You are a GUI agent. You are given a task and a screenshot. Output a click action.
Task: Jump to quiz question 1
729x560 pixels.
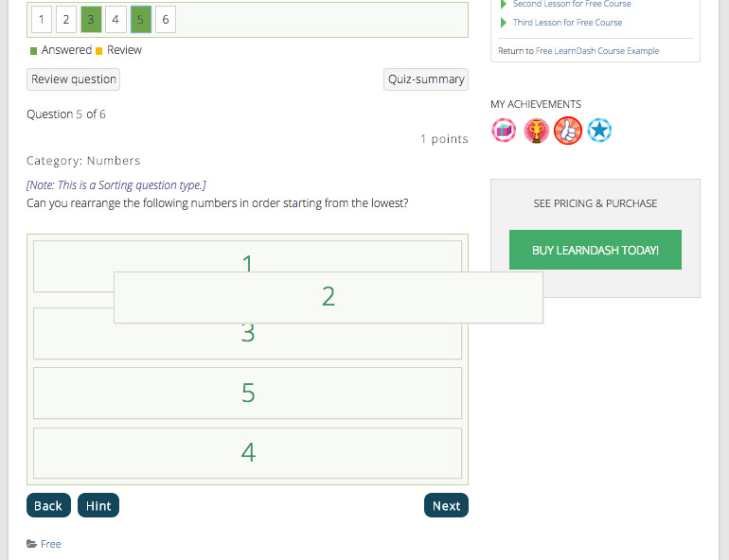point(42,19)
